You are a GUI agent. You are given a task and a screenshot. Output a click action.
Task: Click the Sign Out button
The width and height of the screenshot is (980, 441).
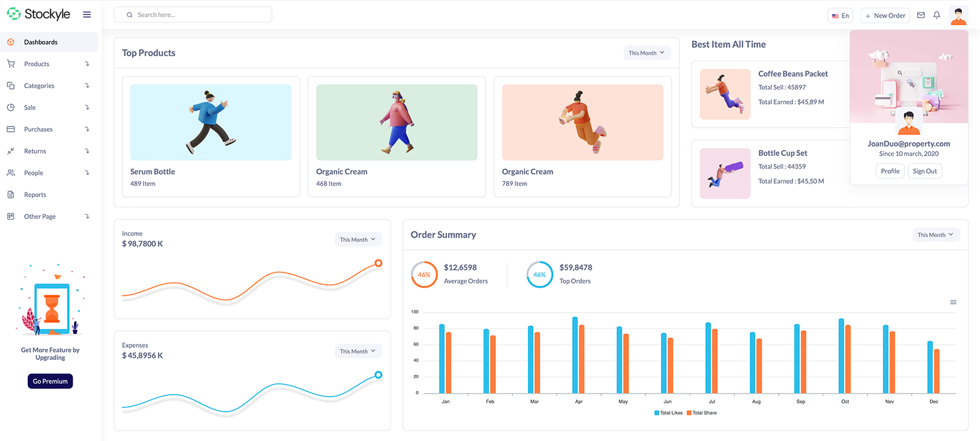click(924, 171)
